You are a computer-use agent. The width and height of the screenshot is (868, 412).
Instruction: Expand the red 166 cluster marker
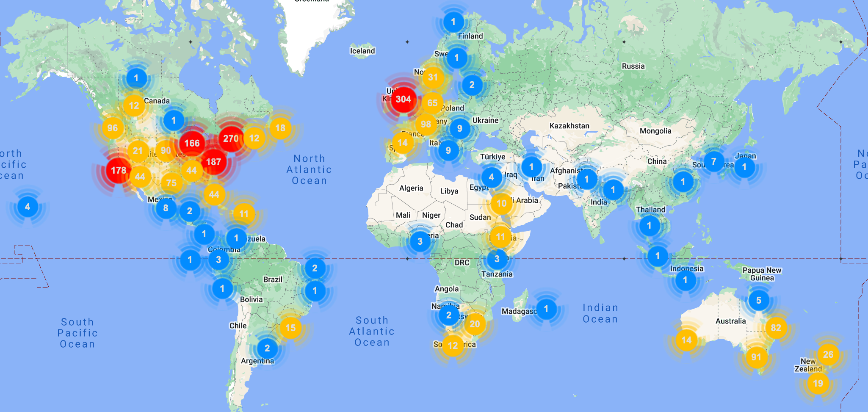pos(192,143)
